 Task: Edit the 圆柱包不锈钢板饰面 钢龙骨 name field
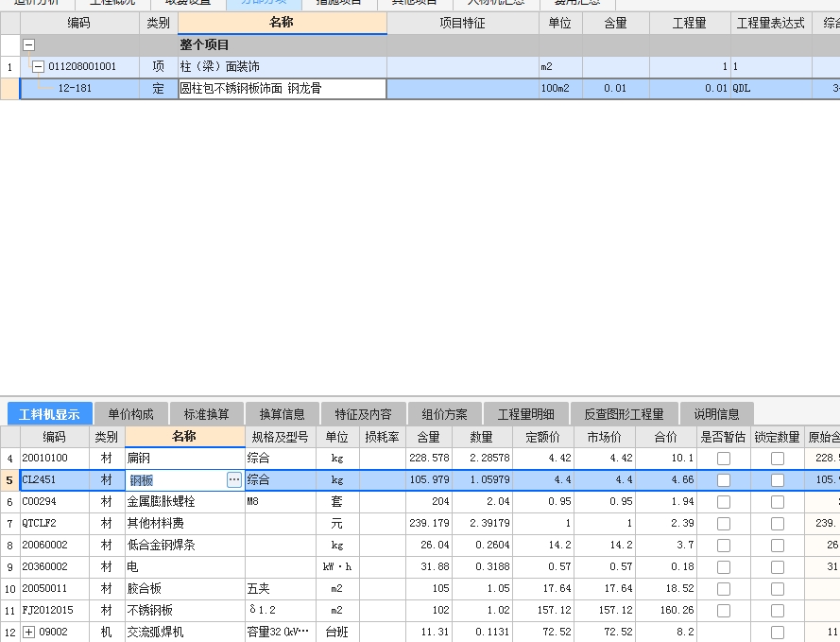coord(283,89)
